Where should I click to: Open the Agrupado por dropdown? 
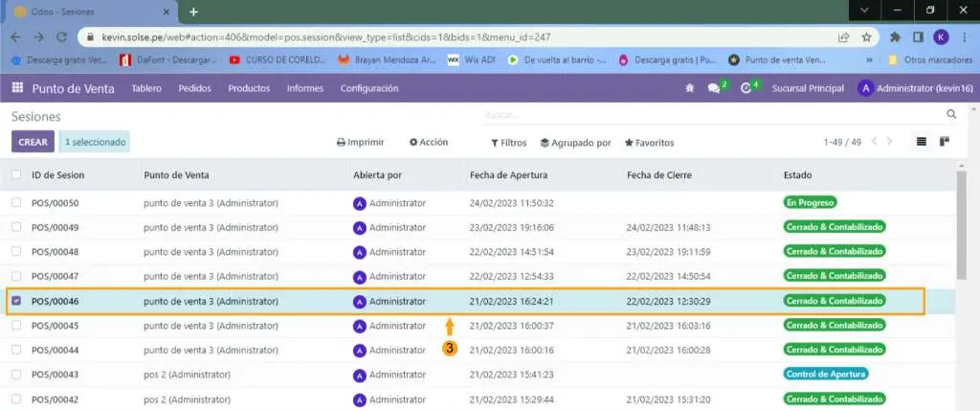tap(575, 143)
